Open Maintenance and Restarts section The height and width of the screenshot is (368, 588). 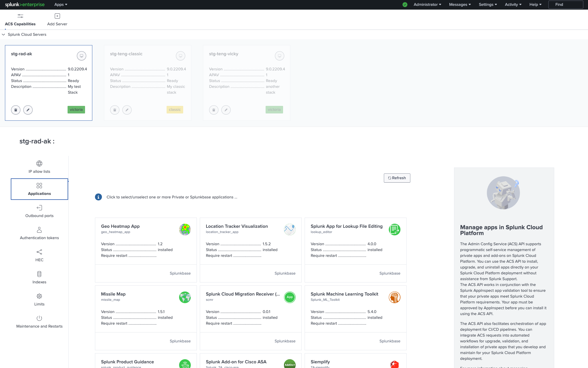[x=39, y=322]
